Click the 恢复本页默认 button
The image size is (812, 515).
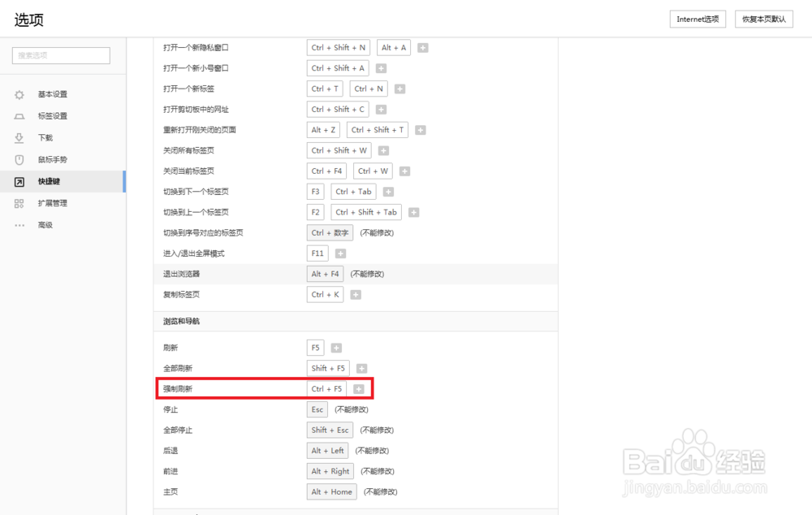[x=763, y=19]
